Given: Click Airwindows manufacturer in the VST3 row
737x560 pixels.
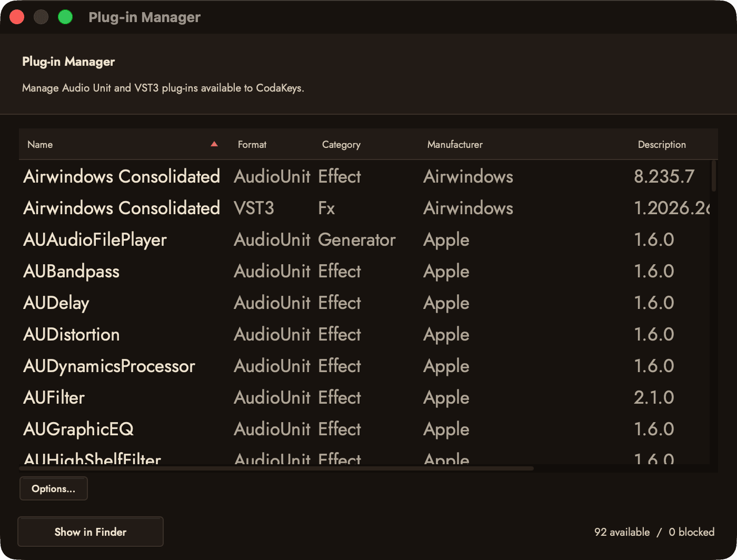Looking at the screenshot, I should click(x=469, y=208).
